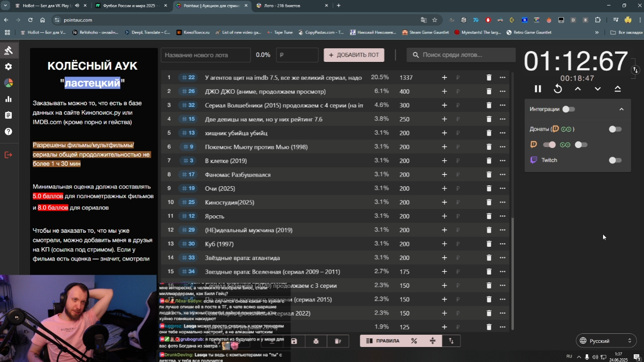The width and height of the screenshot is (644, 362).
Task: Open the tab search dropdown arrow
Action: pyautogui.click(x=5, y=5)
